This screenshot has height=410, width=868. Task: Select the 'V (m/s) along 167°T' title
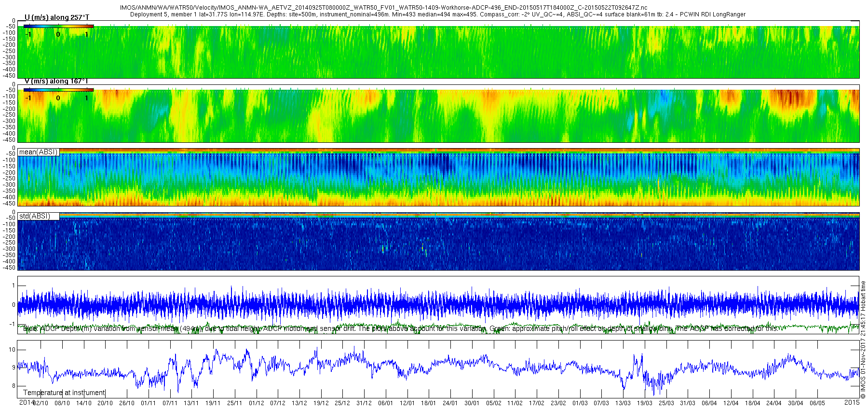coord(56,81)
